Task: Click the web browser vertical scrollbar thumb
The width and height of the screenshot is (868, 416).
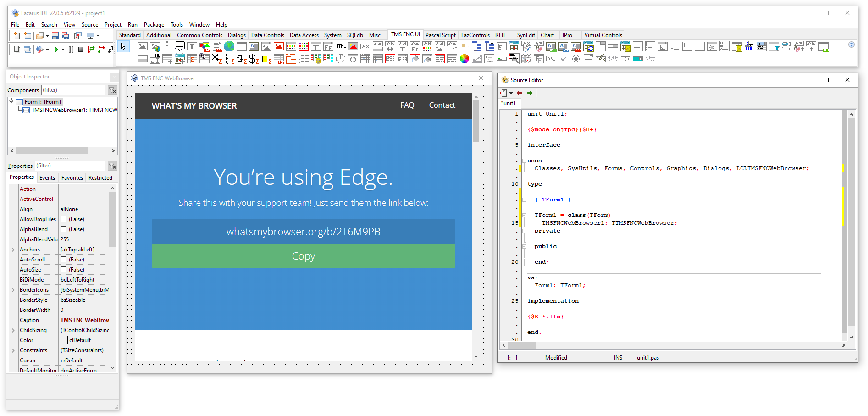Action: [x=476, y=121]
